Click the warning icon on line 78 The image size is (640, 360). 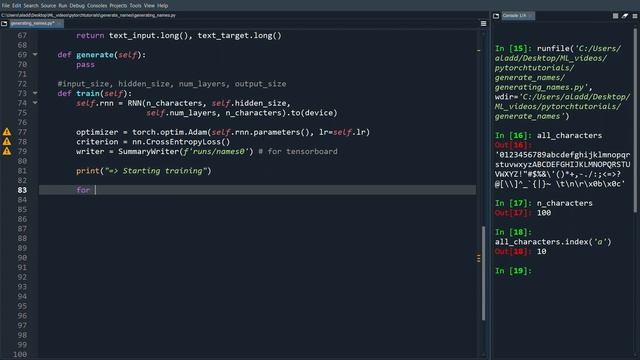pos(7,142)
